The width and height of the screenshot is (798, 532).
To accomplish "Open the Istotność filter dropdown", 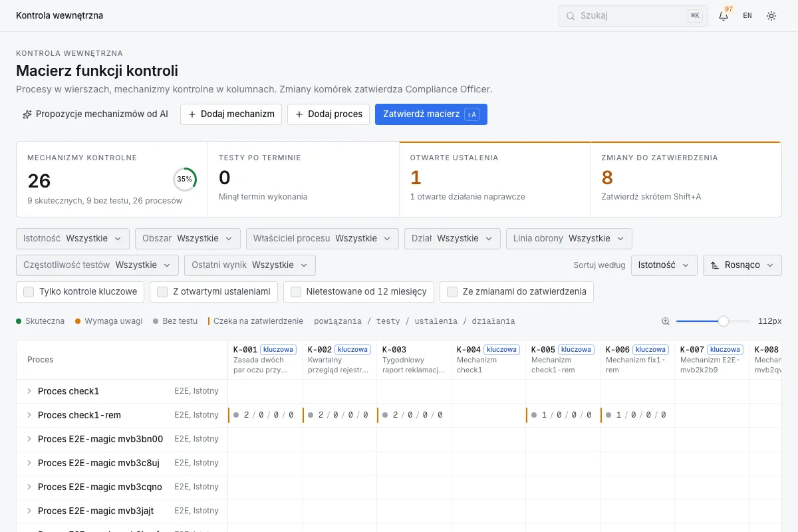I will click(72, 239).
